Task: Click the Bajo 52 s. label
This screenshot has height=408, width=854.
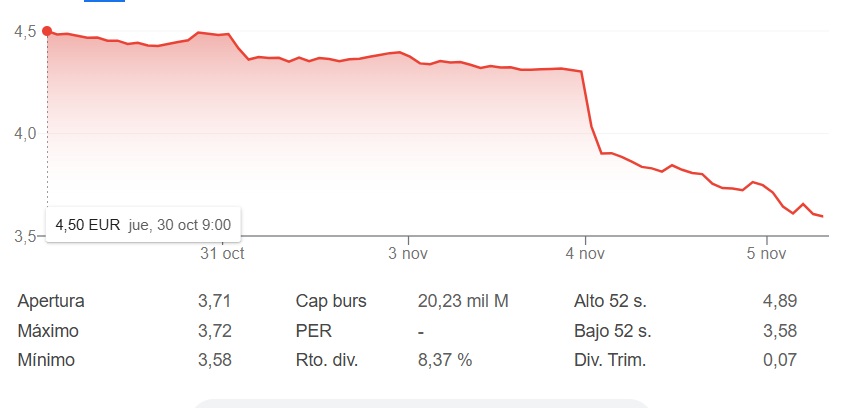Action: (x=613, y=330)
